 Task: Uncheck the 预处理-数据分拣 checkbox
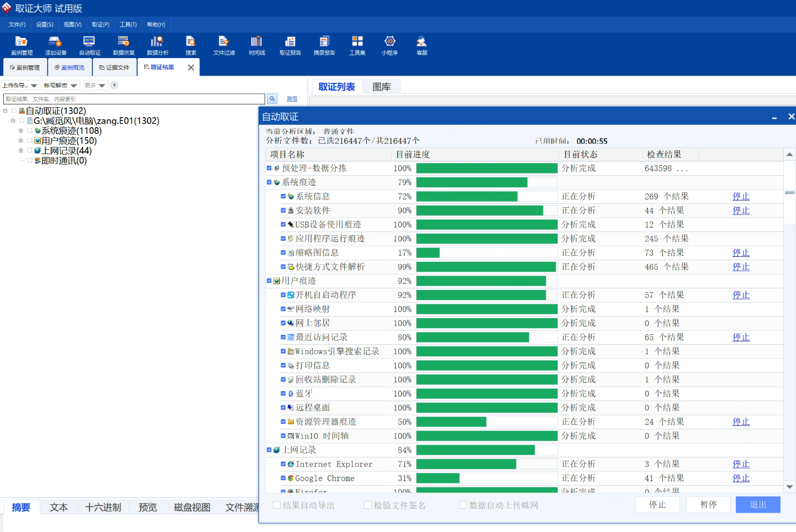coord(269,168)
